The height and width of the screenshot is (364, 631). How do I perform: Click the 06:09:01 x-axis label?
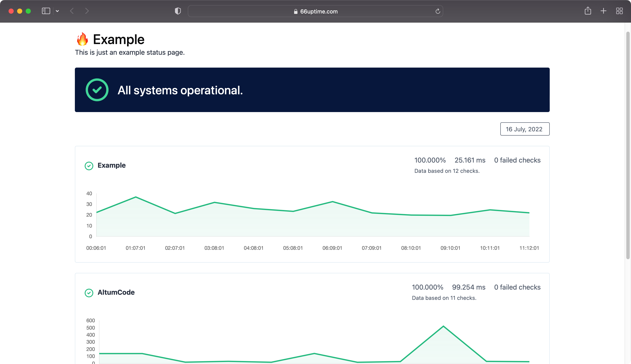coord(332,248)
